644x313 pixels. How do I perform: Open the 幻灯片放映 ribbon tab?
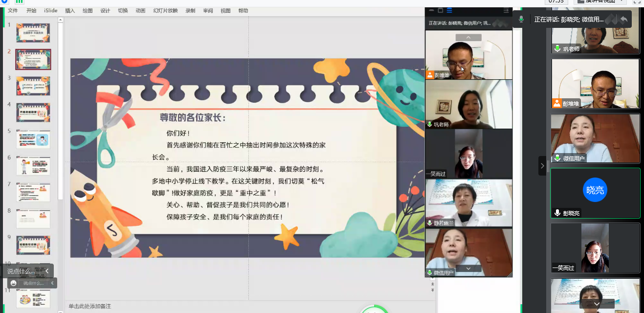pos(165,11)
